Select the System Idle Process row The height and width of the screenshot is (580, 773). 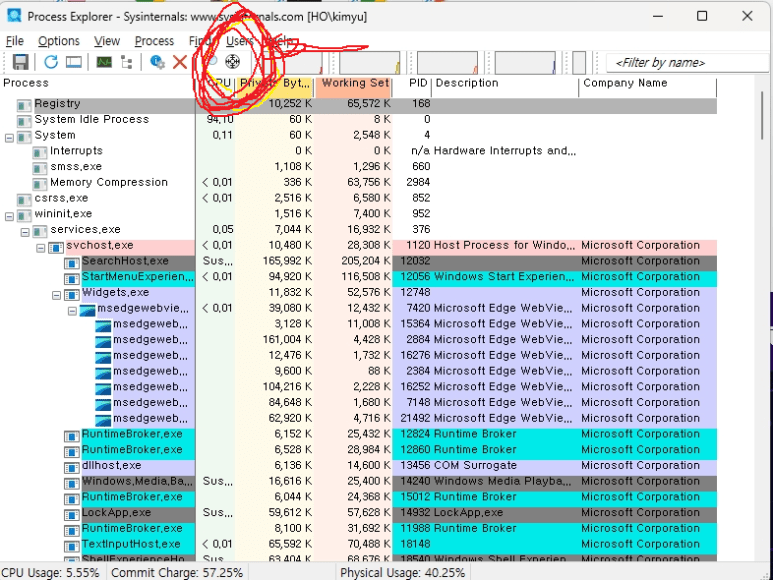click(x=359, y=120)
